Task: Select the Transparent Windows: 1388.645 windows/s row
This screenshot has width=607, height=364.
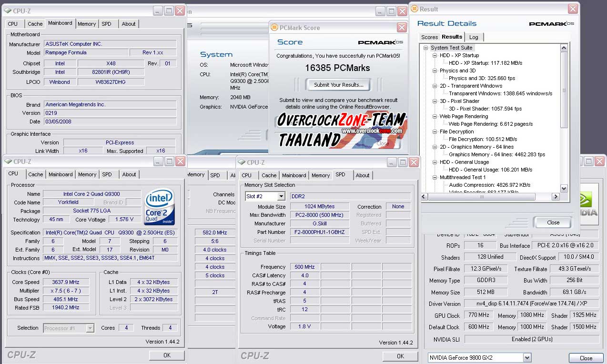Action: 501,93
